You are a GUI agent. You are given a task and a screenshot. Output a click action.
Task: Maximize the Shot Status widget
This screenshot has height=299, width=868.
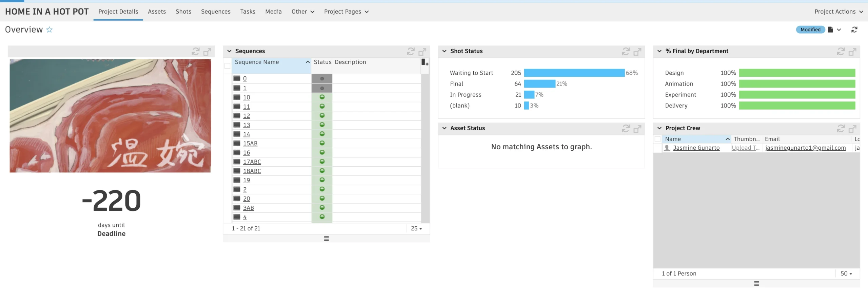637,52
